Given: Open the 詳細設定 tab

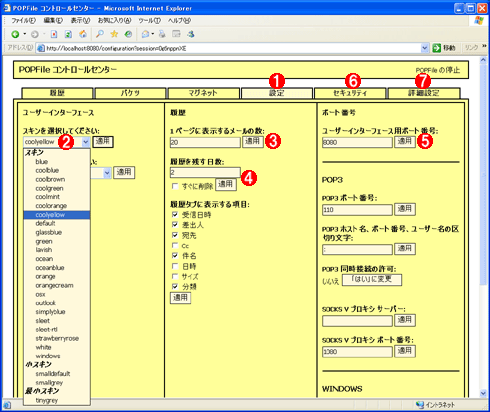Looking at the screenshot, I should click(x=424, y=93).
